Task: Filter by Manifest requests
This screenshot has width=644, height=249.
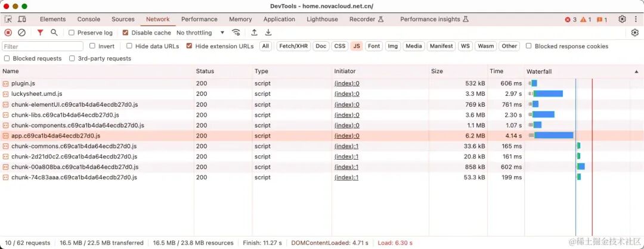Action: 441,46
